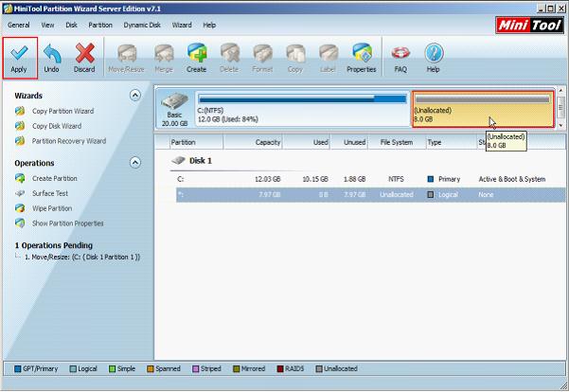Open the FAQ lifebuoy icon

tap(400, 53)
